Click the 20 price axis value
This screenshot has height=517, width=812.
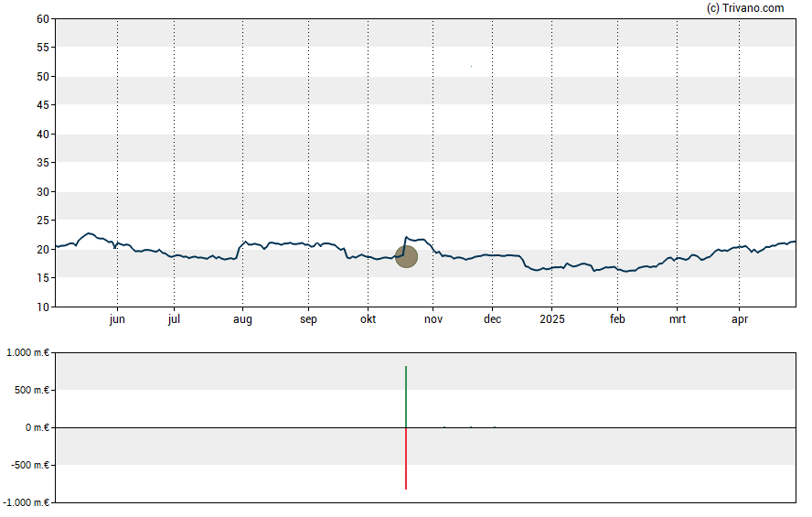click(x=43, y=249)
